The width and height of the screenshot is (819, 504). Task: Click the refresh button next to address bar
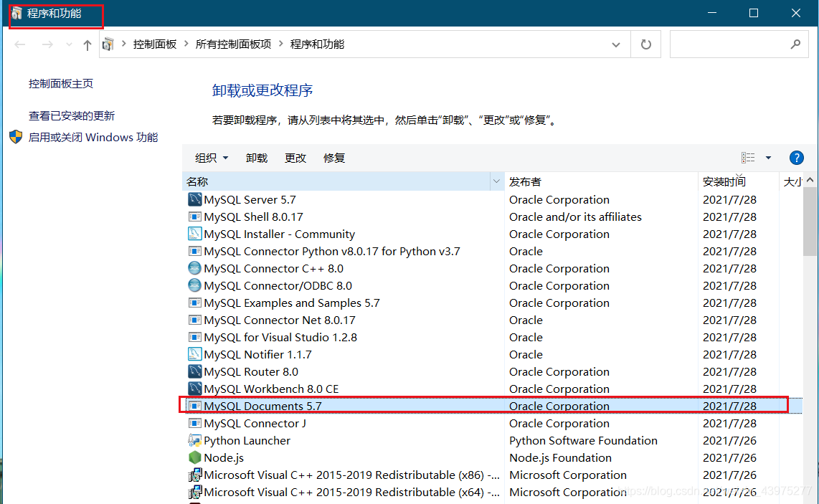[x=646, y=44]
